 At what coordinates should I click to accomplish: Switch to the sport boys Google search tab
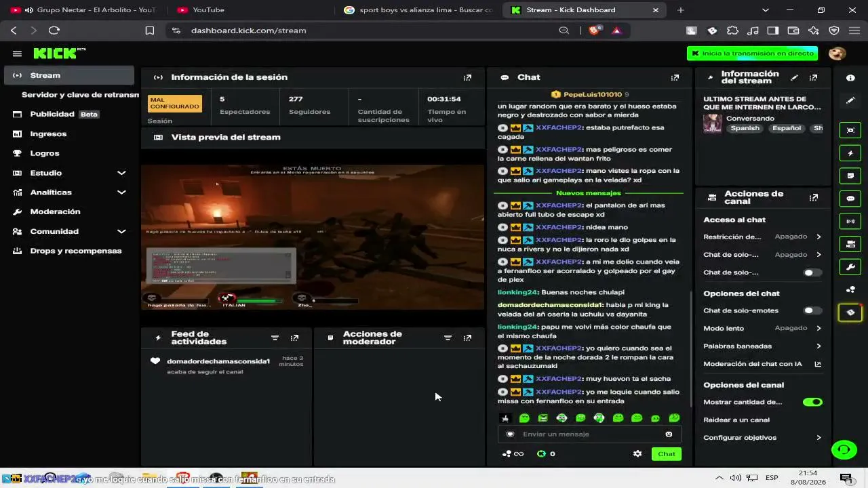click(418, 9)
